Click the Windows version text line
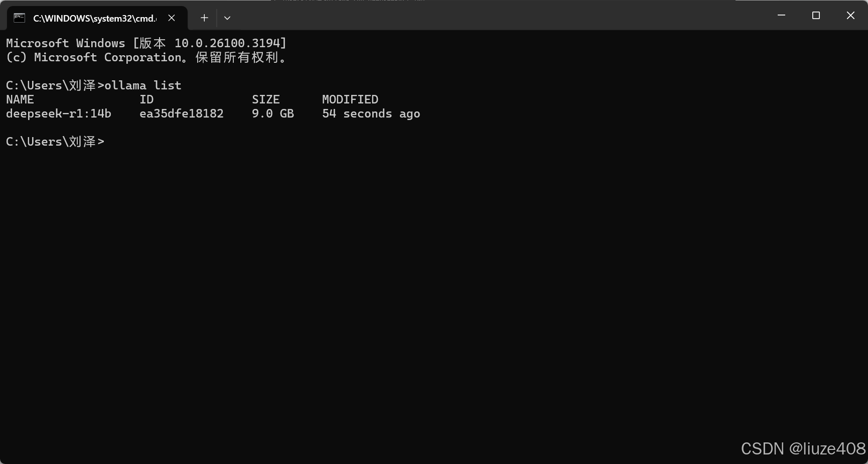 [x=146, y=43]
